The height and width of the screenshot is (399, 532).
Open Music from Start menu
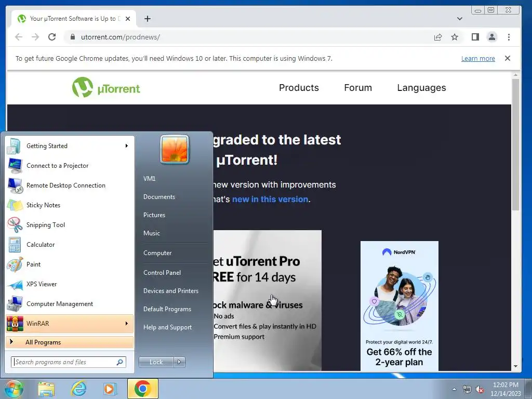(x=152, y=233)
